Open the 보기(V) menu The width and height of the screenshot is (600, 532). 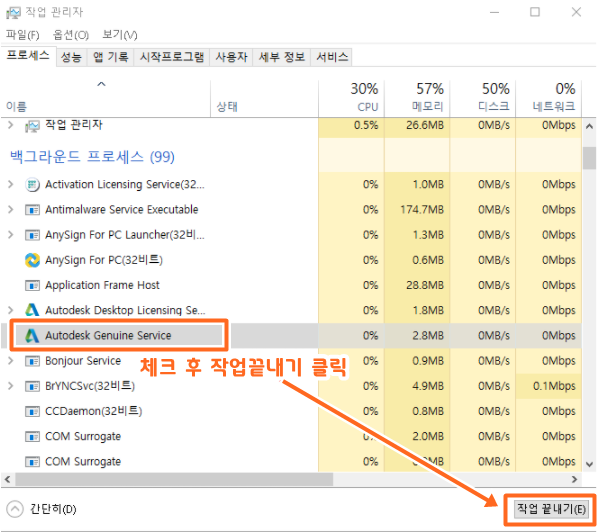pos(120,35)
